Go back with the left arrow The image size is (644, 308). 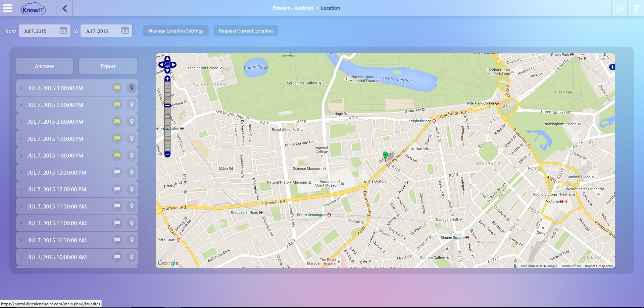64,8
